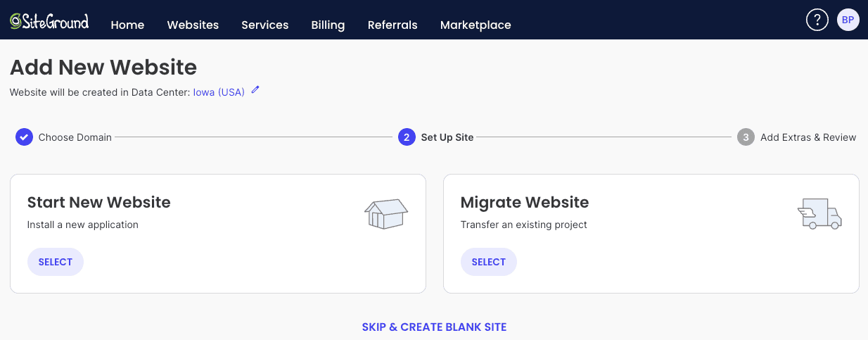
Task: Click the 'Transfer an existing project' text
Action: point(524,225)
